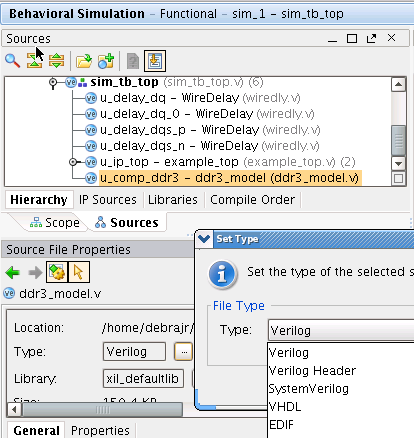414x438 pixels.
Task: Open the Scope tab
Action: [55, 223]
